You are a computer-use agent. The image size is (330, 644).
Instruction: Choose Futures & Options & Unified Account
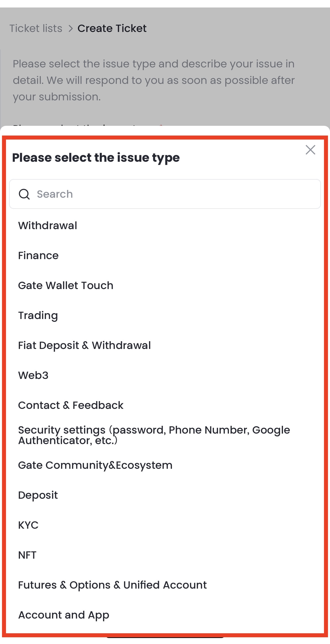pos(112,585)
